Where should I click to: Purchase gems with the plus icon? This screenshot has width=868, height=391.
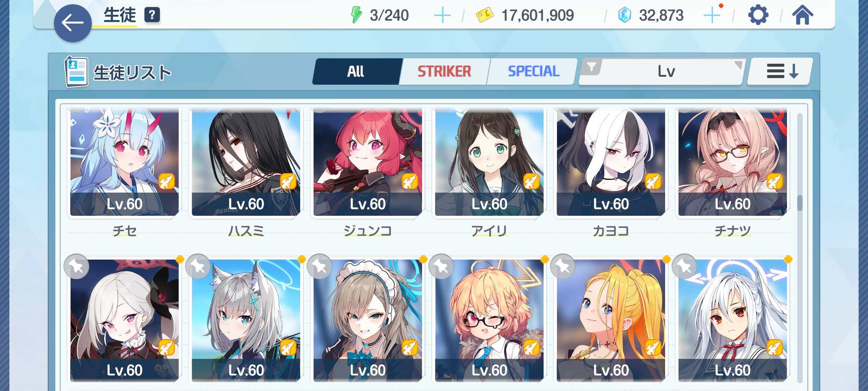[x=712, y=16]
